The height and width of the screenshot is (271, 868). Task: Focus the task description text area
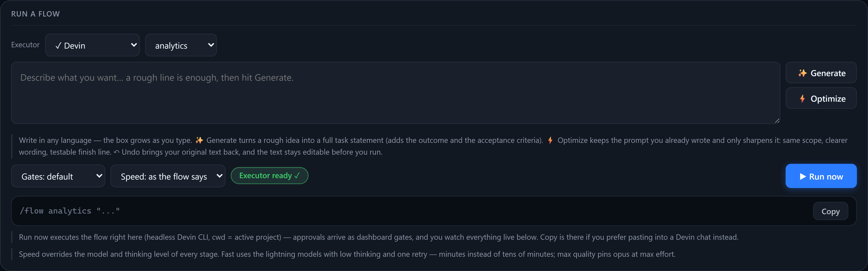pos(396,93)
